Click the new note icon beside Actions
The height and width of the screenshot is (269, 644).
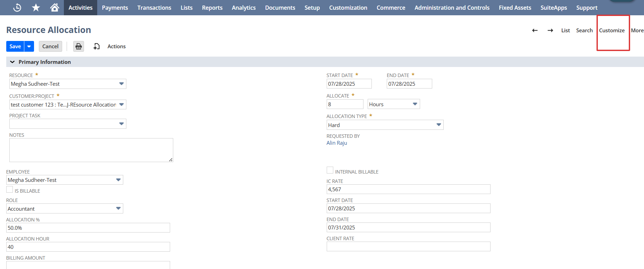(97, 47)
